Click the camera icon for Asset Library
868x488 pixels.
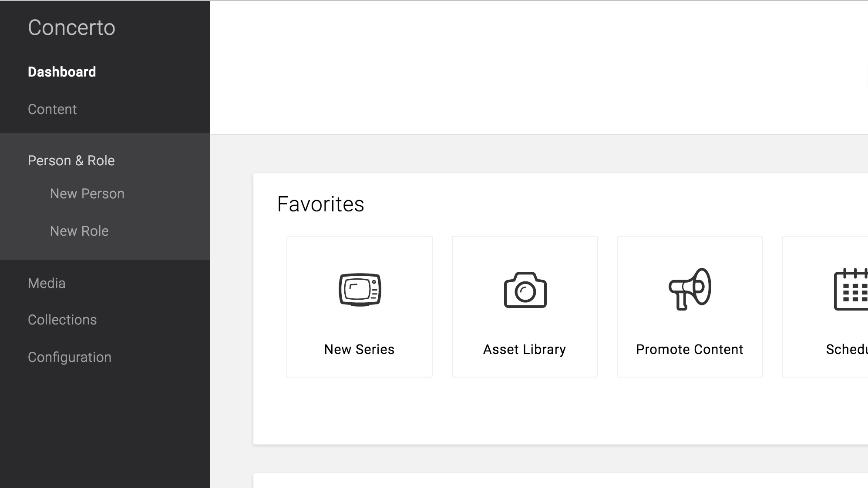tap(525, 290)
